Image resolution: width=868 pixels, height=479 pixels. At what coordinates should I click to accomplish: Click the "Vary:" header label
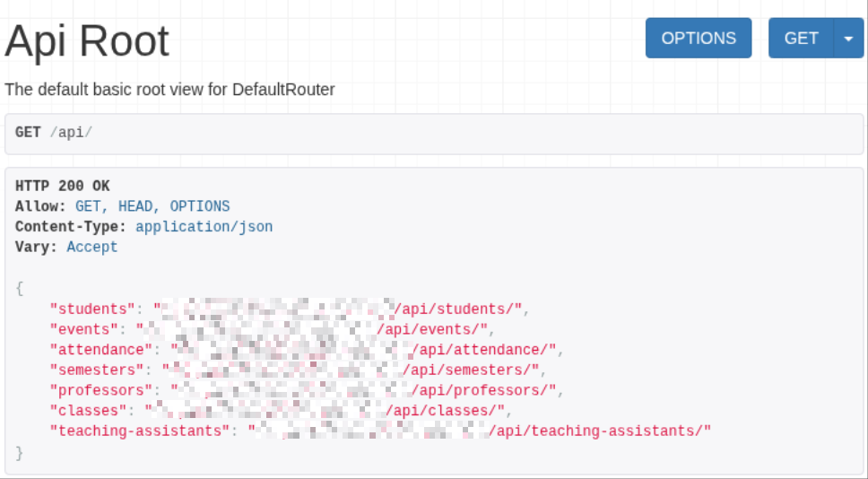[x=37, y=248]
